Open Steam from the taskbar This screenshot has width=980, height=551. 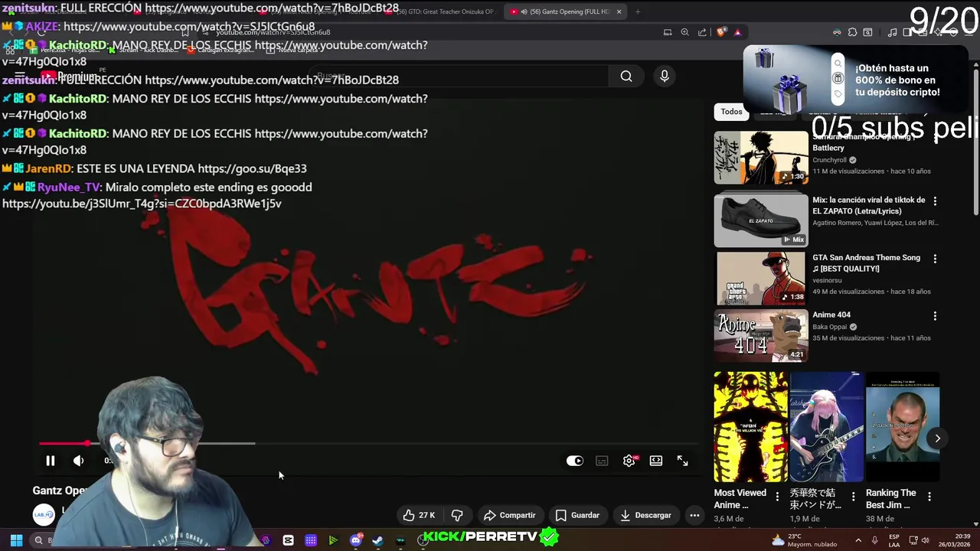(377, 540)
